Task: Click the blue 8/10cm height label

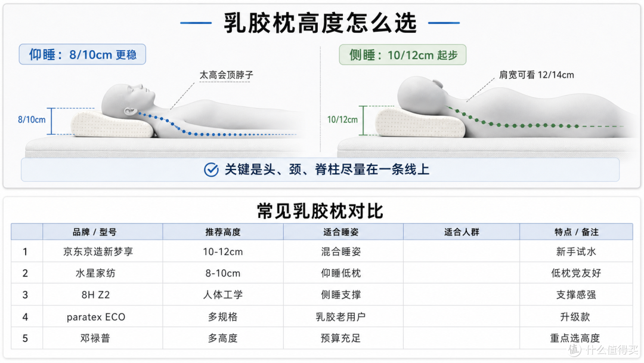Action: coord(32,119)
